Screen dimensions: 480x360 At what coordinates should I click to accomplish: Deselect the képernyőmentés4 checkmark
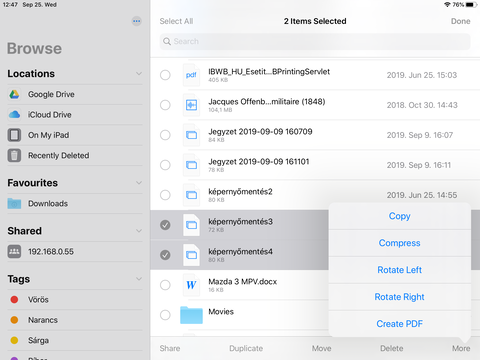coord(165,255)
